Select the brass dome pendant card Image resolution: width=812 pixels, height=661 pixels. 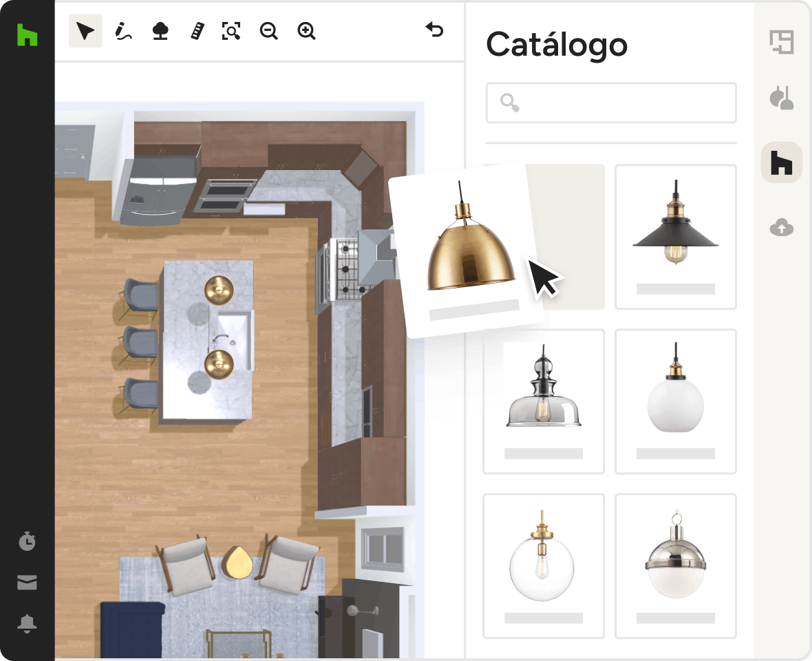[469, 251]
